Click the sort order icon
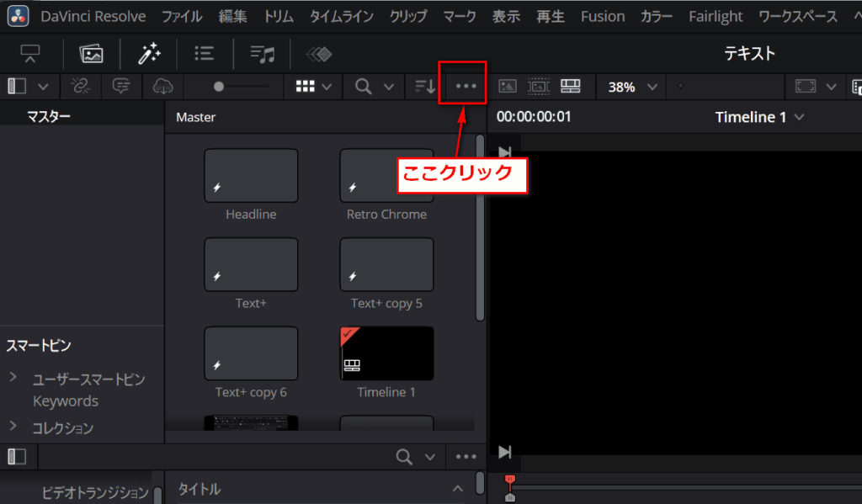Image resolution: width=862 pixels, height=504 pixels. pos(424,87)
